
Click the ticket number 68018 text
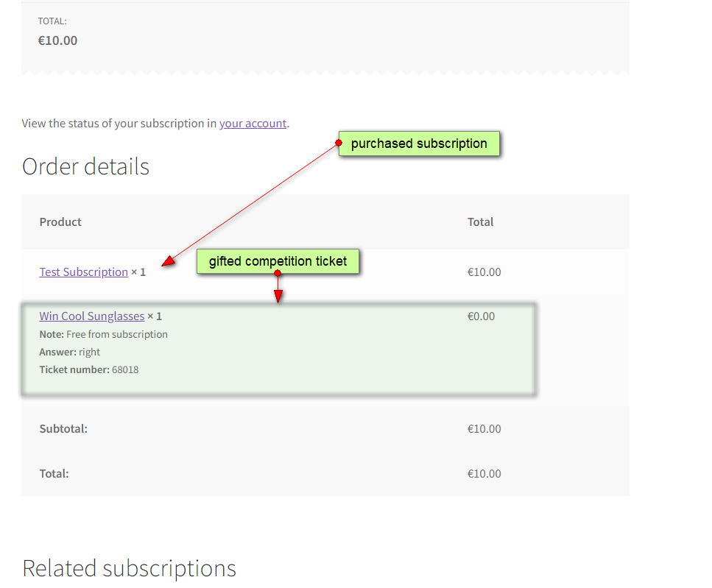pyautogui.click(x=125, y=369)
